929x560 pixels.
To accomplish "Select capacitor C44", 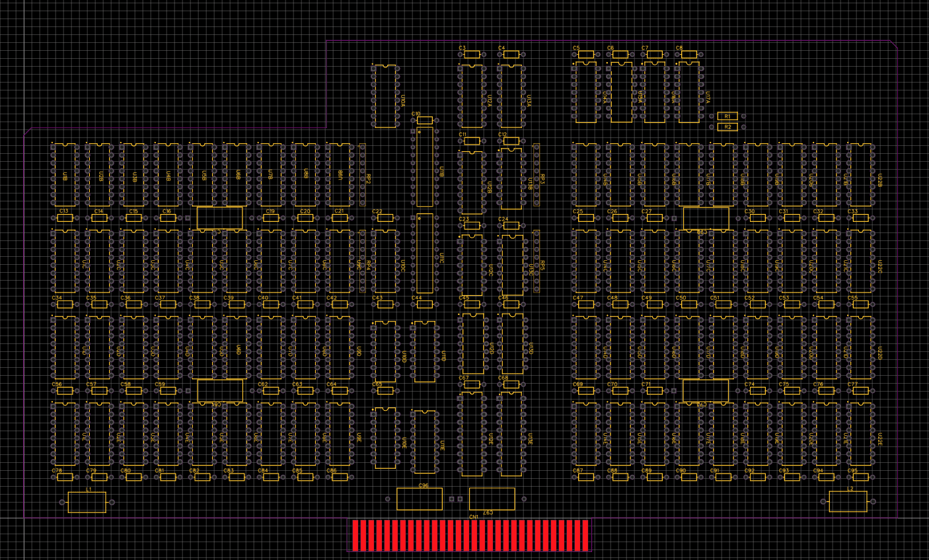I will [x=425, y=304].
